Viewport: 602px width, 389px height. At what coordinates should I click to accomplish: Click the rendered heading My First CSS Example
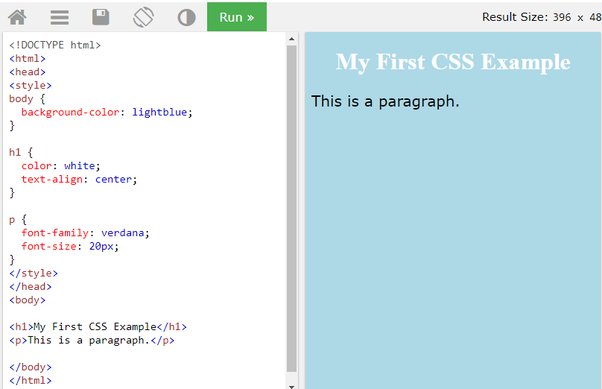click(453, 62)
